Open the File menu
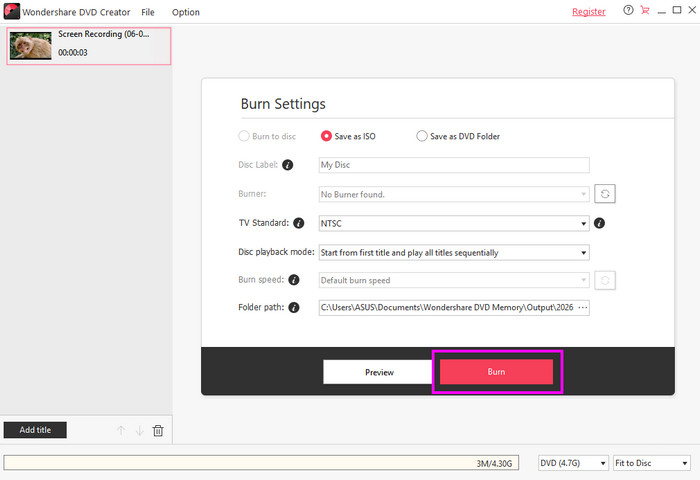The image size is (700, 480). point(148,12)
